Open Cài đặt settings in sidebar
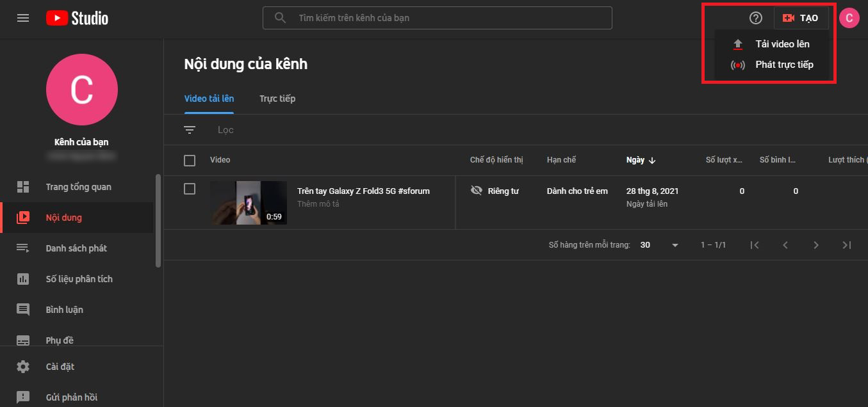The image size is (868, 407). [60, 367]
